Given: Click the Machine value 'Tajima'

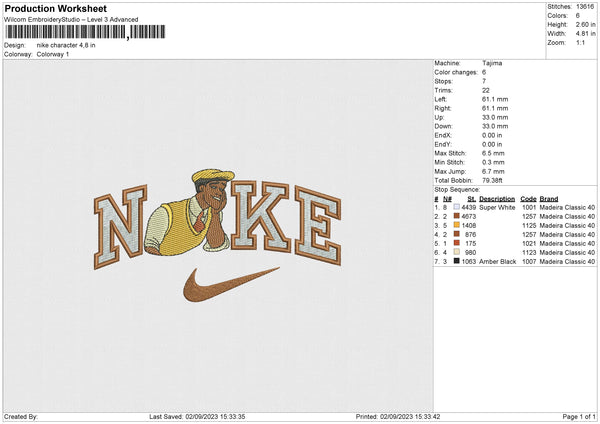Looking at the screenshot, I should (492, 63).
